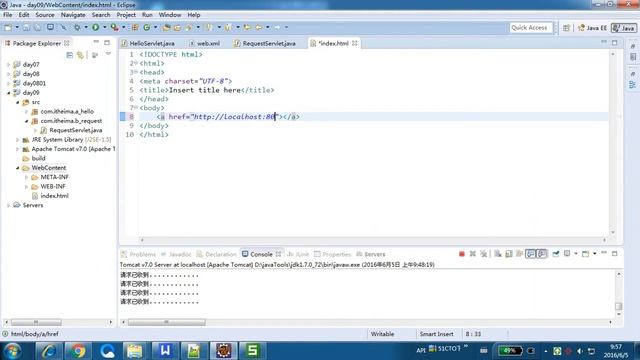The height and width of the screenshot is (360, 640).
Task: Switch to Java EE perspective
Action: 592,28
